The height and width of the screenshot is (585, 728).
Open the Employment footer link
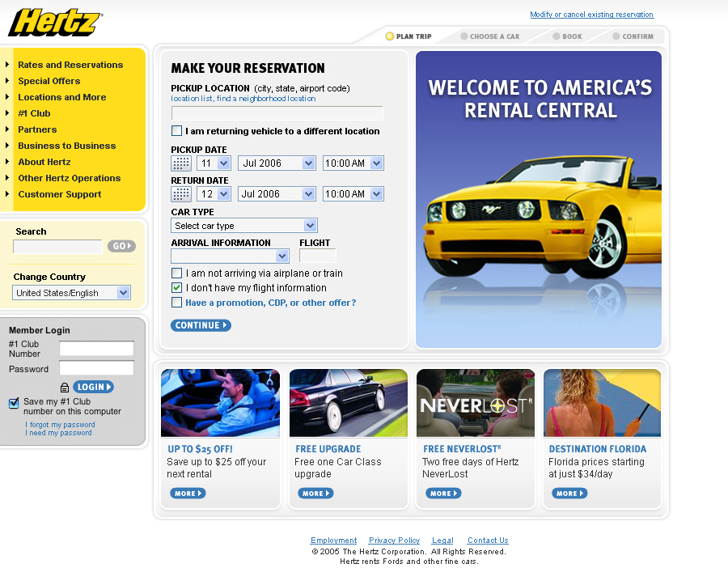tap(334, 540)
